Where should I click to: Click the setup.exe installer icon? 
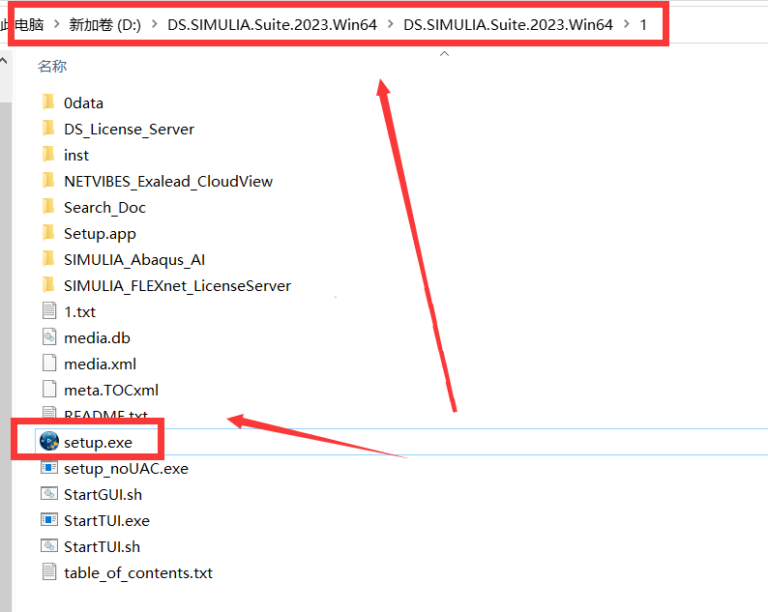(x=49, y=442)
